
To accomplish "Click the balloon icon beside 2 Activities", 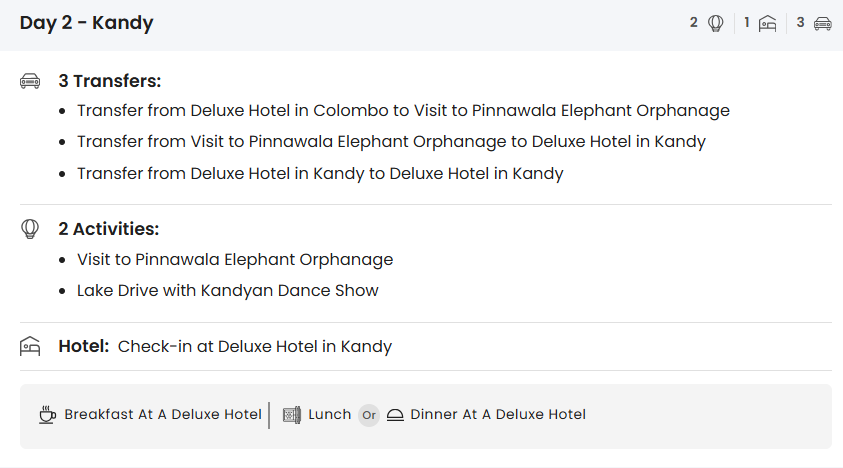I will click(30, 229).
